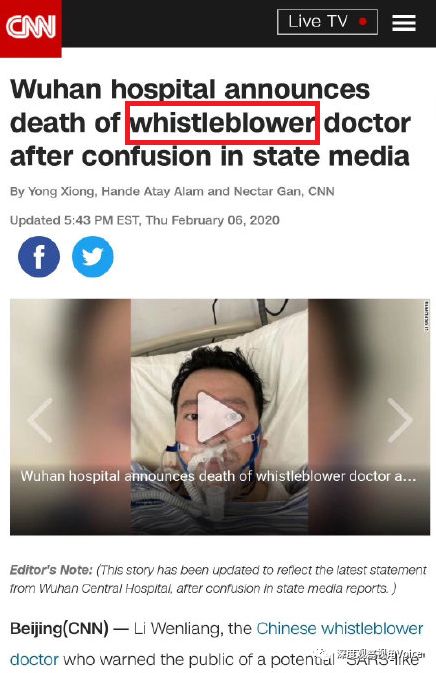Select the video caption text overlay

pos(218,476)
